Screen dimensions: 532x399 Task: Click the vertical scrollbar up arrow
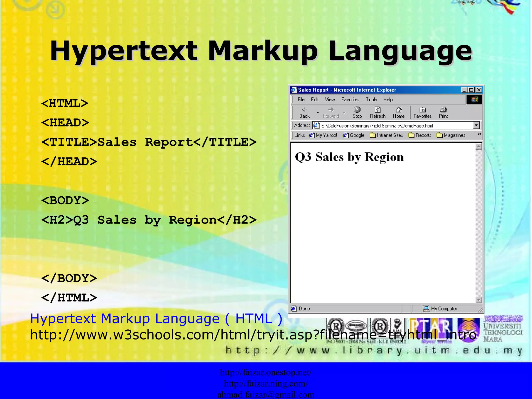(x=479, y=146)
